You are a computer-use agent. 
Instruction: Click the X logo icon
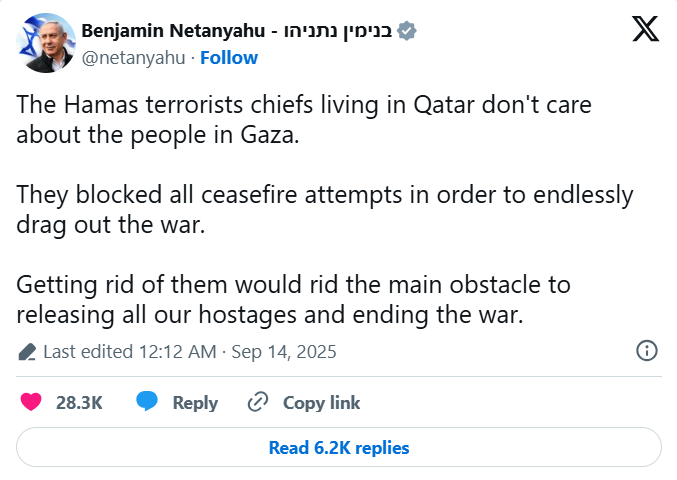click(645, 30)
